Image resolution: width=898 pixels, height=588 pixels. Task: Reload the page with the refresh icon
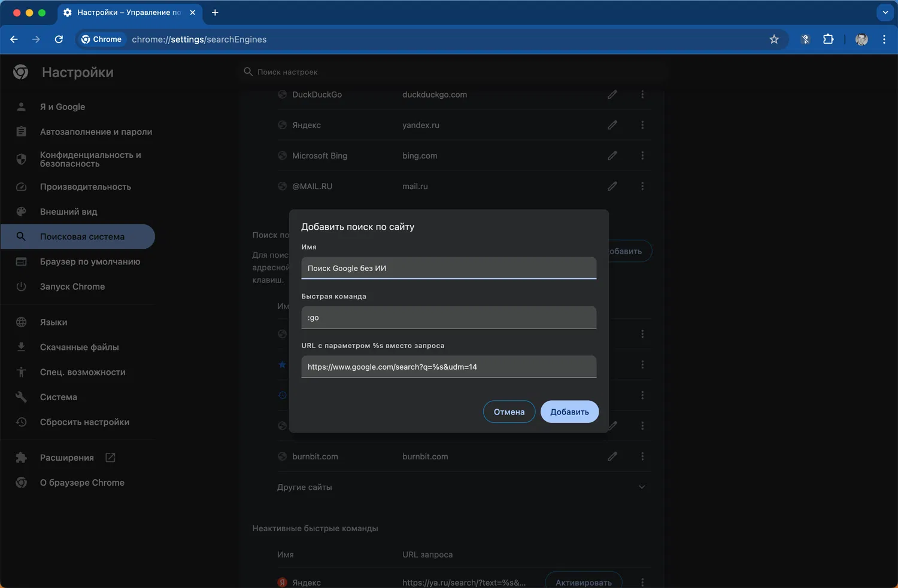[59, 39]
